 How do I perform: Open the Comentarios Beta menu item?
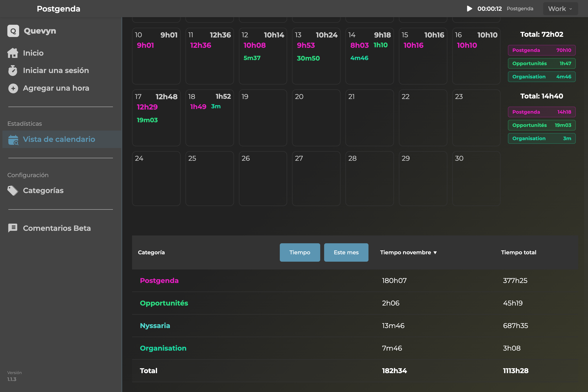[x=57, y=228]
